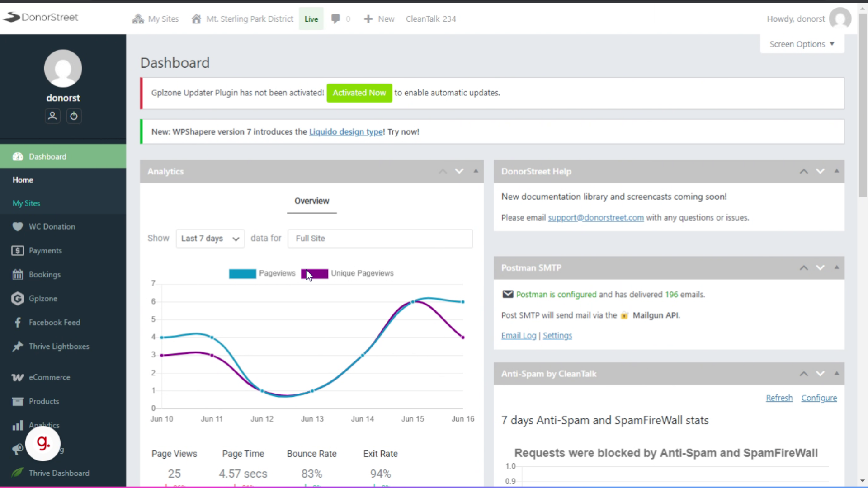
Task: Click the Gplzone G icon
Action: coord(17,299)
